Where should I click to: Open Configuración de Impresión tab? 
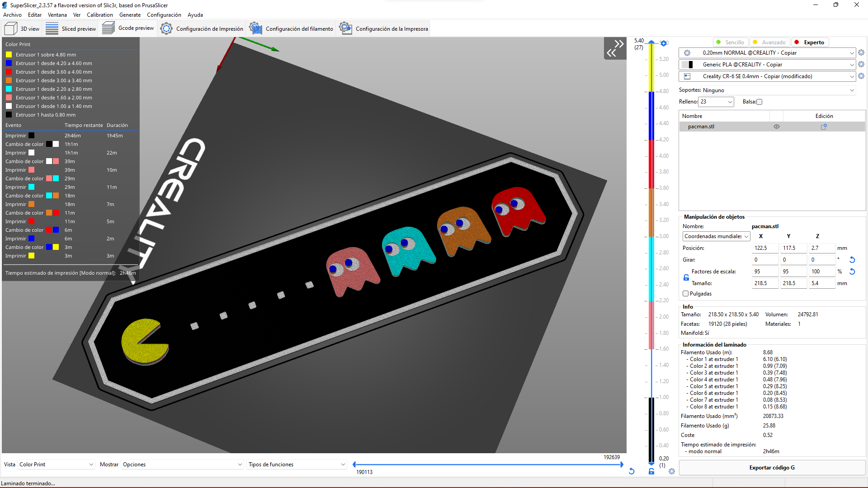click(202, 28)
